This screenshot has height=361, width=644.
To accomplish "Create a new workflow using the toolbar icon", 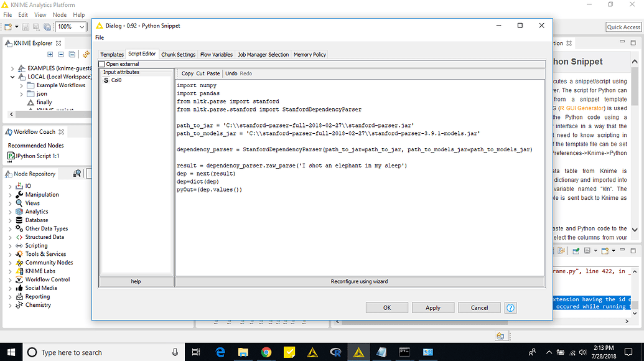I will click(7, 26).
